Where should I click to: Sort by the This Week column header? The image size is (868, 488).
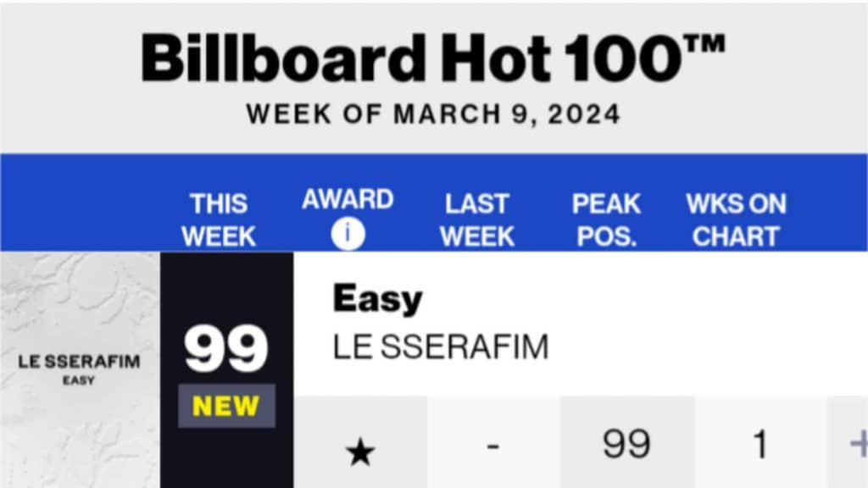click(x=218, y=219)
